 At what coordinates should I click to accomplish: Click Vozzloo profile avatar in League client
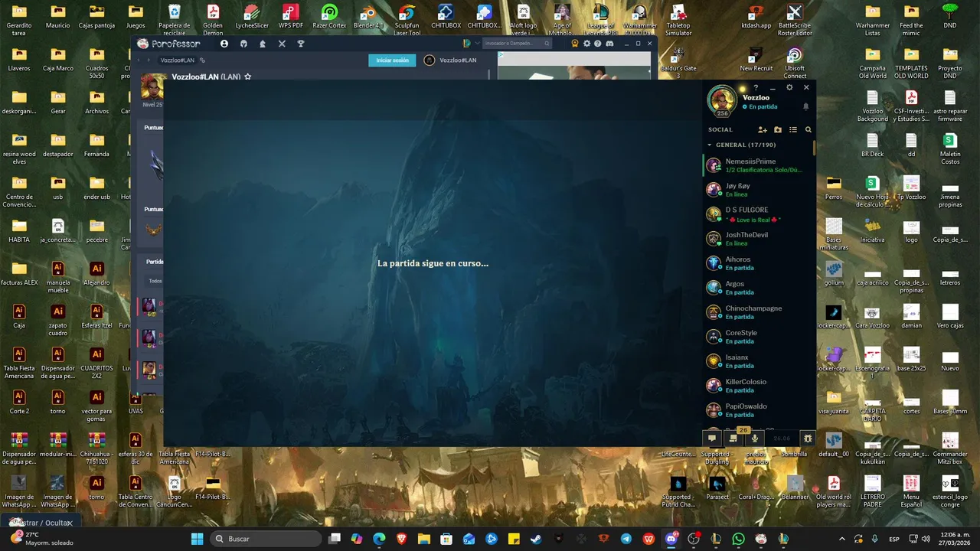point(722,99)
